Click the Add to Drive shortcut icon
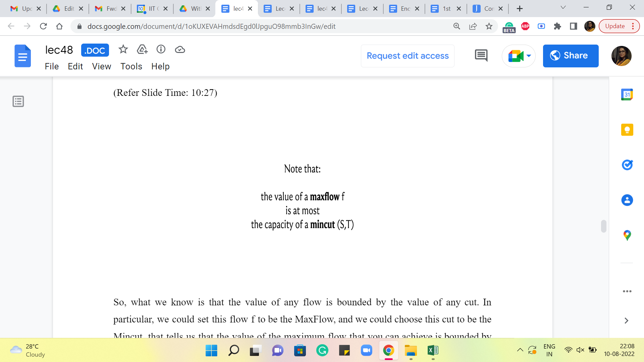Screen dimensions: 644x362 click(x=142, y=50)
